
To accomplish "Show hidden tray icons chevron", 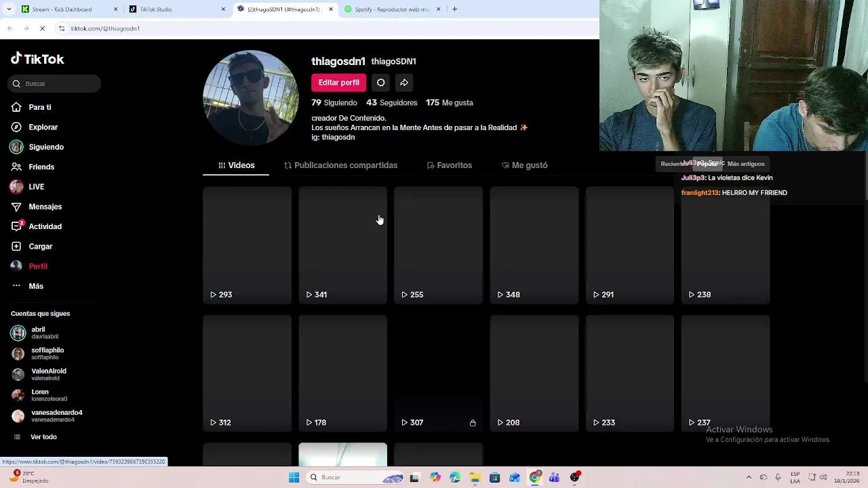I will coord(749,478).
